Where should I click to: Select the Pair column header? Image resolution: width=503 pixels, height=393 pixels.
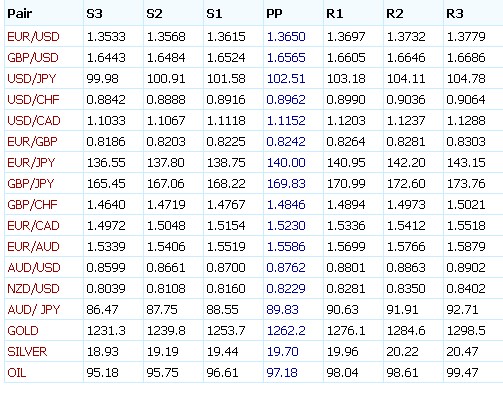[20, 14]
